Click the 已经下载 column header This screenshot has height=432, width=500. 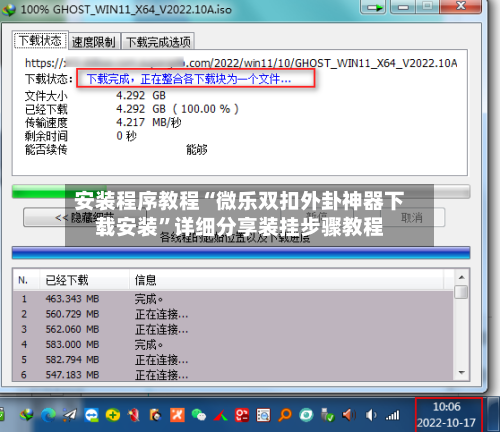point(84,280)
